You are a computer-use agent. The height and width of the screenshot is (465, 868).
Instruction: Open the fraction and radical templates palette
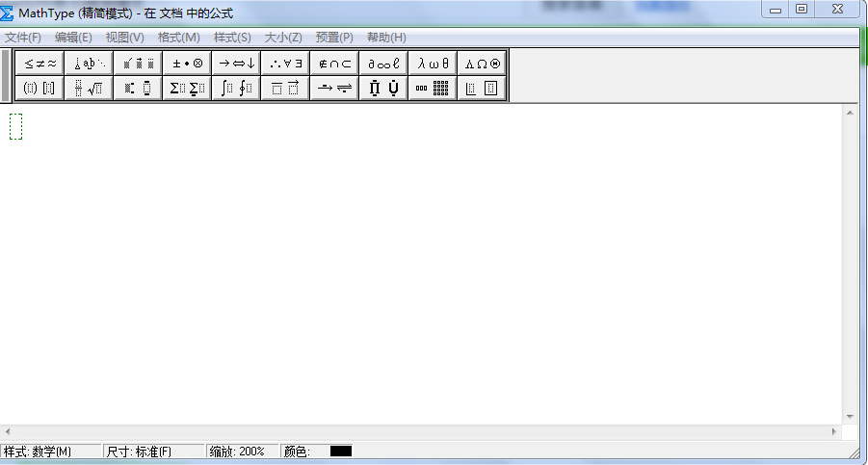coord(89,89)
